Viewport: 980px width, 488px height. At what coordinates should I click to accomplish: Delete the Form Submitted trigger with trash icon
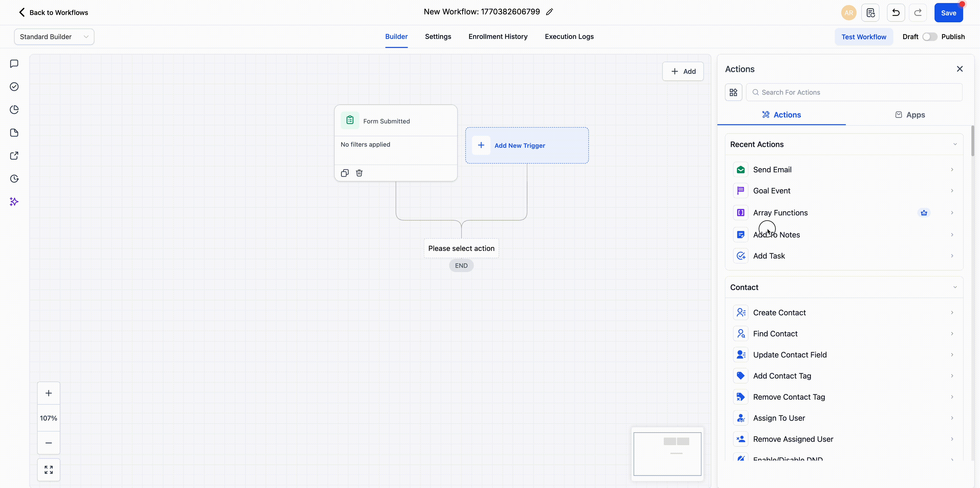[x=359, y=173]
